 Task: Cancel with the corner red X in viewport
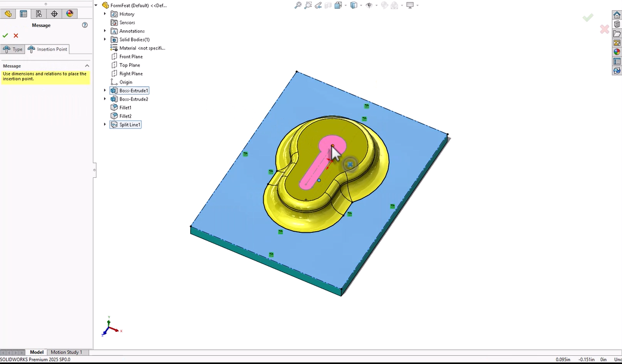click(605, 29)
